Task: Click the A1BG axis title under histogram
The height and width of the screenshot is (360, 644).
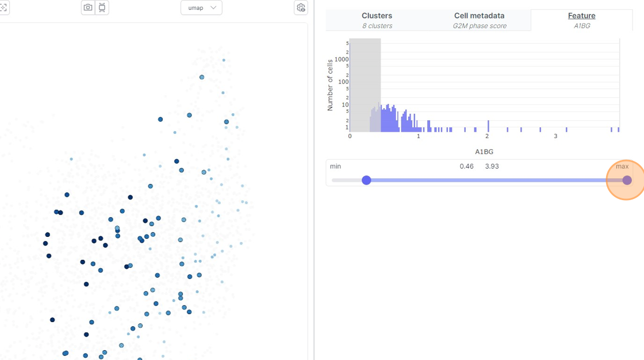Action: (484, 152)
